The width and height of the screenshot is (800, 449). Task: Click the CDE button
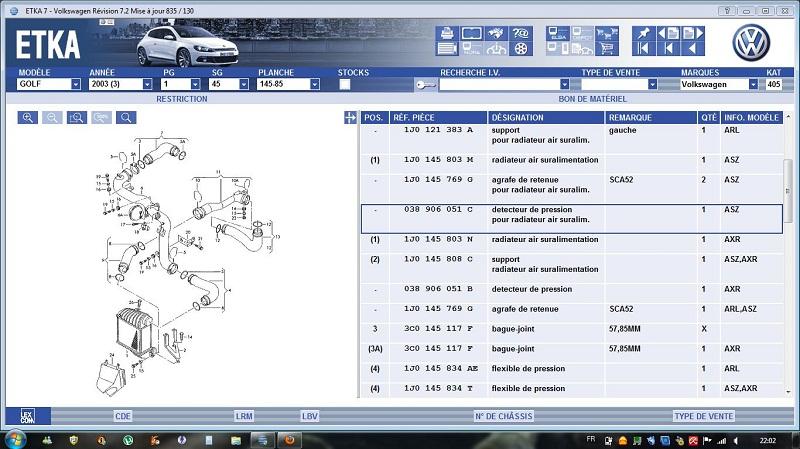[123, 416]
